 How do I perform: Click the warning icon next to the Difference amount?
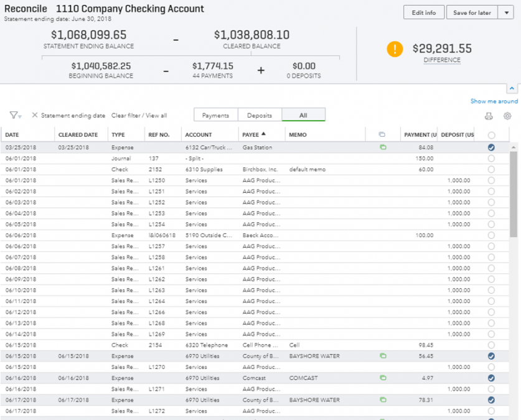[395, 48]
